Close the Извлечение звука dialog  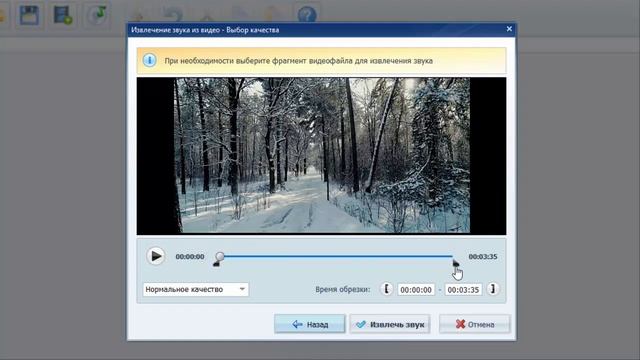tap(509, 29)
